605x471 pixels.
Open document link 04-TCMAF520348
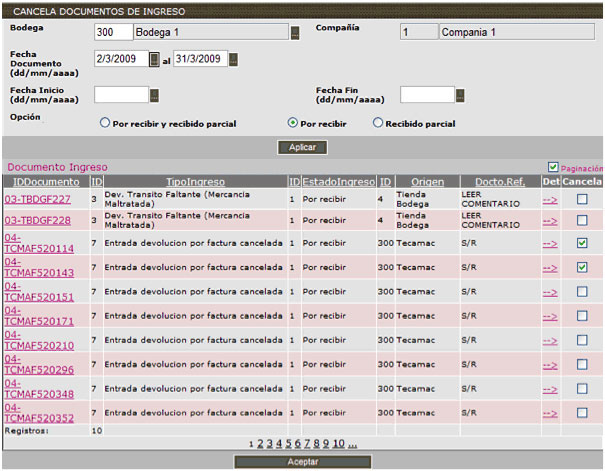click(x=39, y=389)
